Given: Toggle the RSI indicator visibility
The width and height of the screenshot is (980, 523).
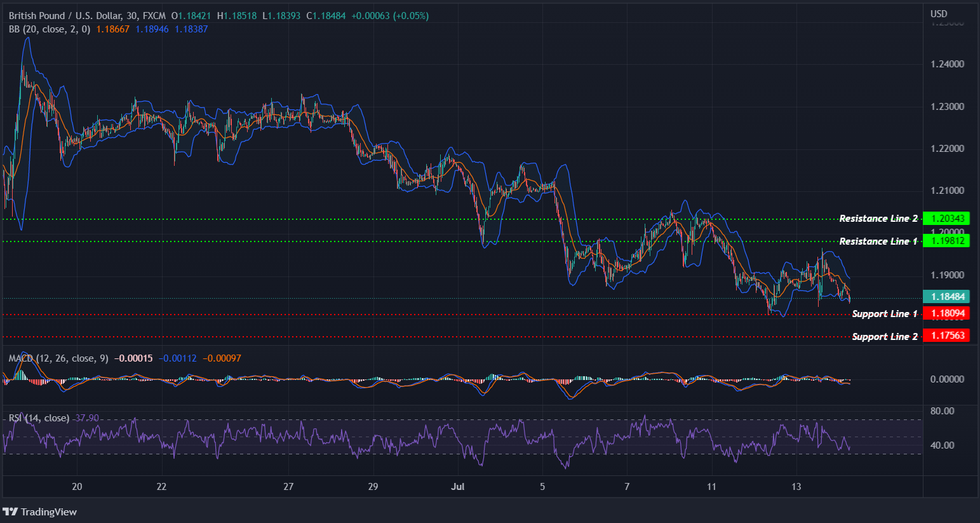Looking at the screenshot, I should (x=38, y=418).
